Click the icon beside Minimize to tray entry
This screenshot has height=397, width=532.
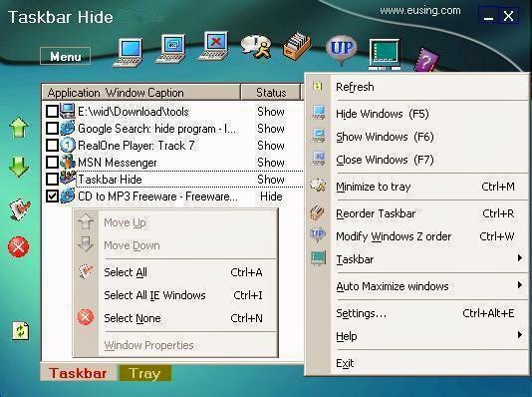(318, 186)
